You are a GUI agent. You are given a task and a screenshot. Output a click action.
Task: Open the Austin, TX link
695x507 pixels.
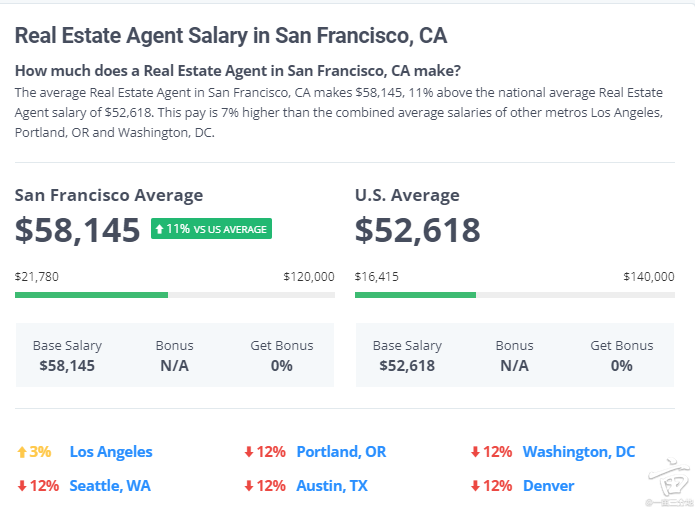[332, 486]
